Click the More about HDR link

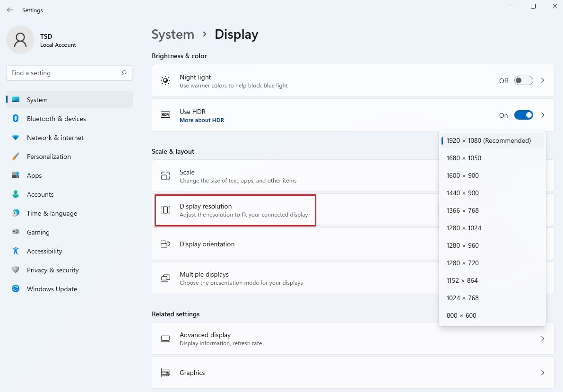(202, 120)
